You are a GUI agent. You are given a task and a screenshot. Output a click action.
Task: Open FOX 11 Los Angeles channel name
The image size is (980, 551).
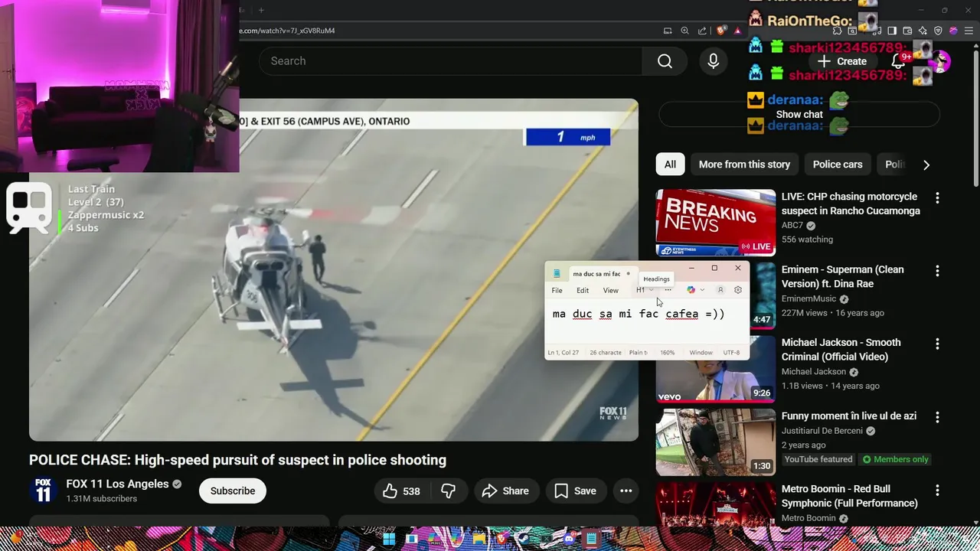(x=117, y=484)
